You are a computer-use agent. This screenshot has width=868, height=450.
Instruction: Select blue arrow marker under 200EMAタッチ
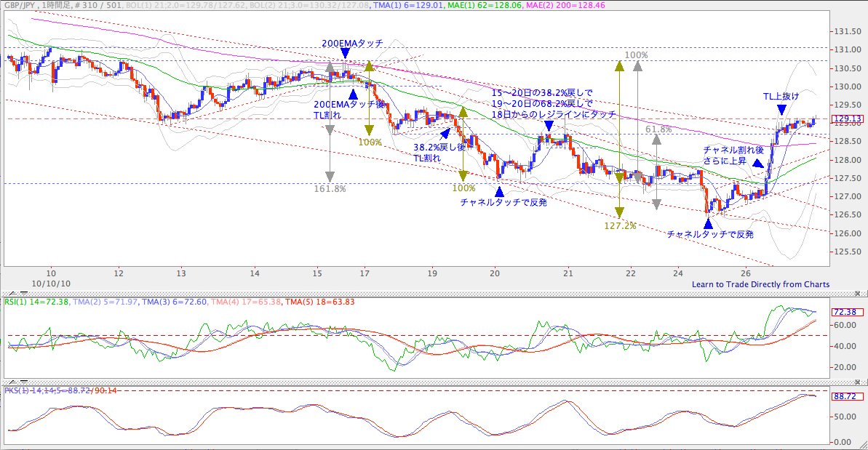click(346, 53)
